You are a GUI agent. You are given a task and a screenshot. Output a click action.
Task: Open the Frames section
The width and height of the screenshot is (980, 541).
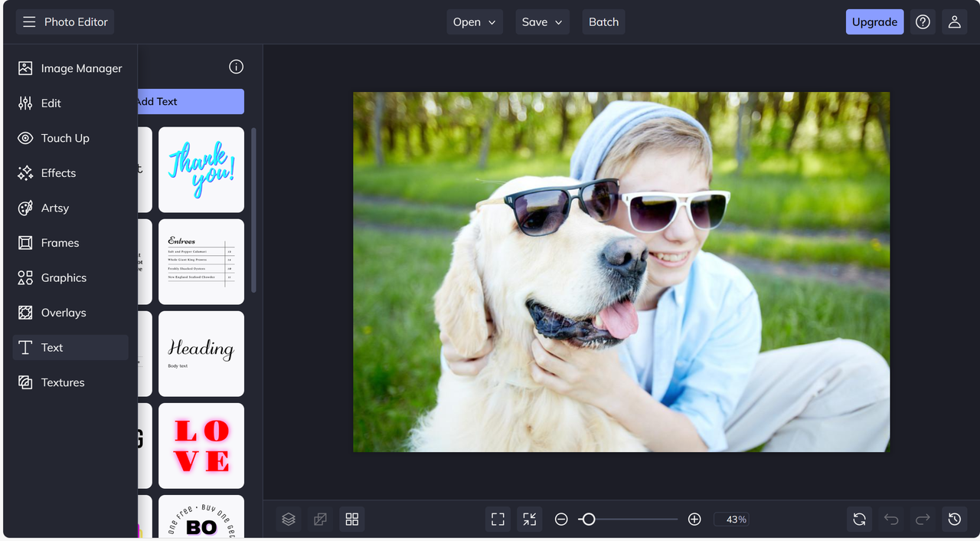[x=70, y=243]
